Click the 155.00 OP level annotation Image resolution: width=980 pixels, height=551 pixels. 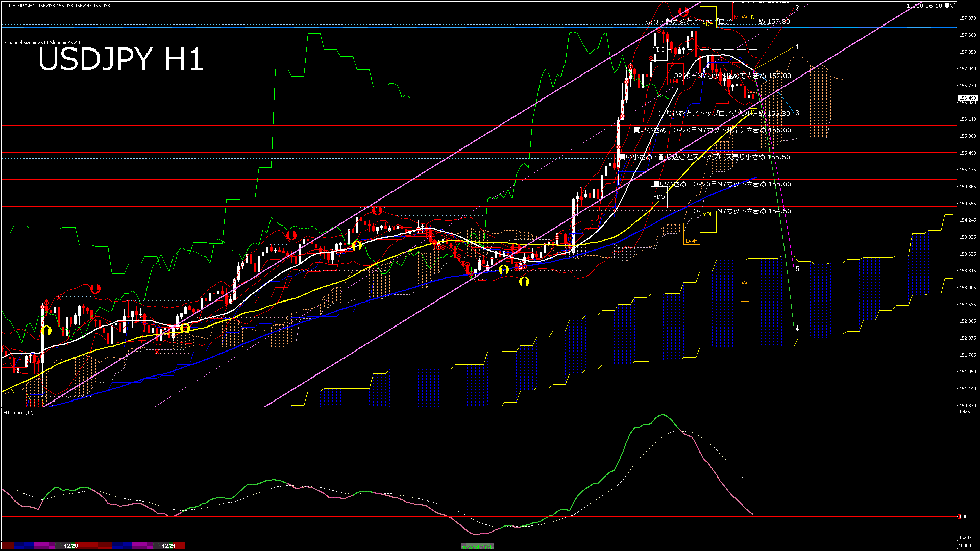click(x=722, y=184)
